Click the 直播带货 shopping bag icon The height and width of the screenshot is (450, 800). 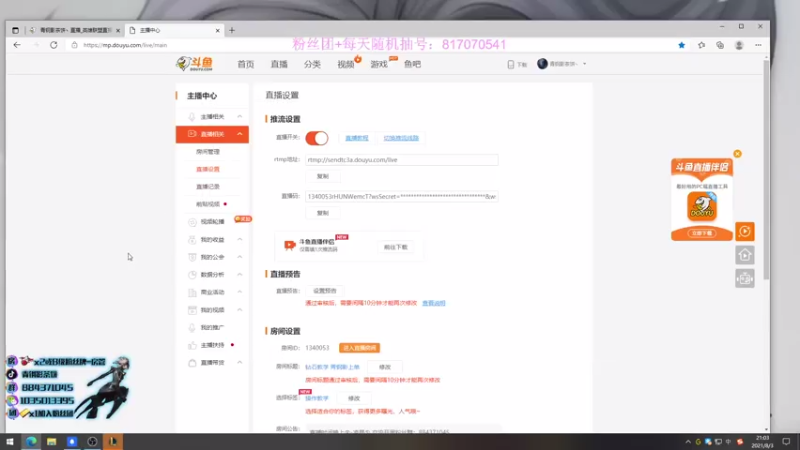pyautogui.click(x=192, y=363)
